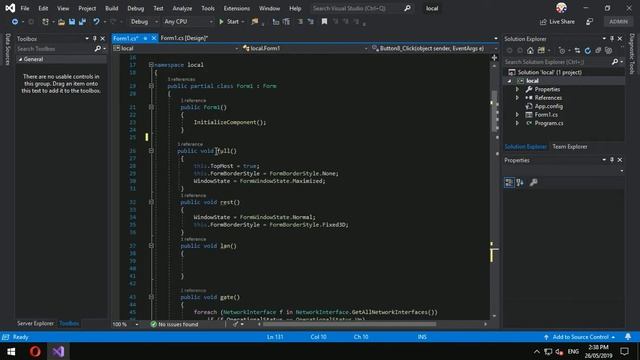640x360 pixels.
Task: Open the Any CPU platform dropdown
Action: (188, 22)
